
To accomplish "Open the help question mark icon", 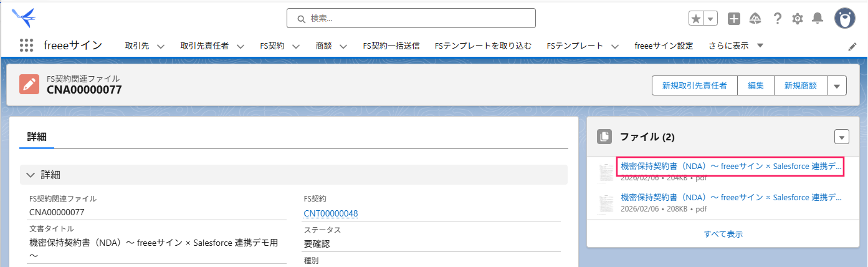I will [x=777, y=19].
